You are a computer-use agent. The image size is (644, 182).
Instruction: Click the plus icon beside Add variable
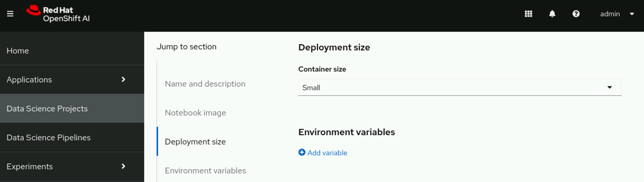click(x=302, y=153)
